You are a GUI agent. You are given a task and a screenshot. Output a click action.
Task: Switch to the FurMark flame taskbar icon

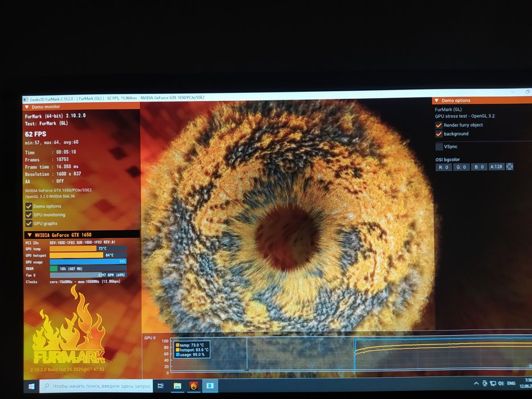193,386
